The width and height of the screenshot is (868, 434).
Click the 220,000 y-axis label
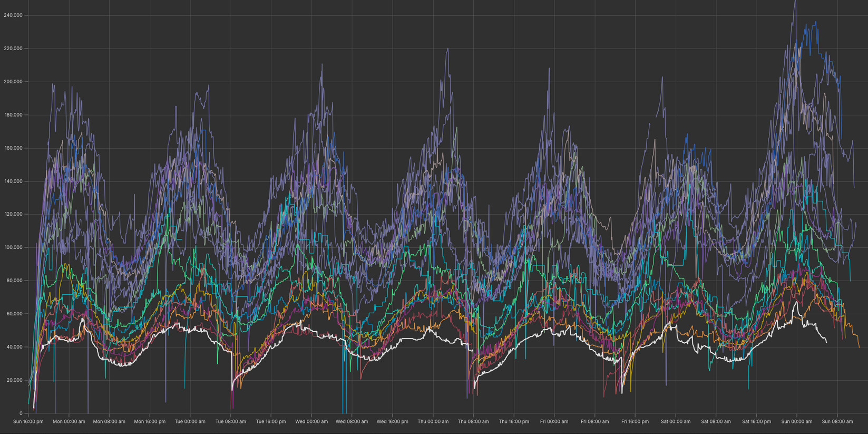[13, 49]
